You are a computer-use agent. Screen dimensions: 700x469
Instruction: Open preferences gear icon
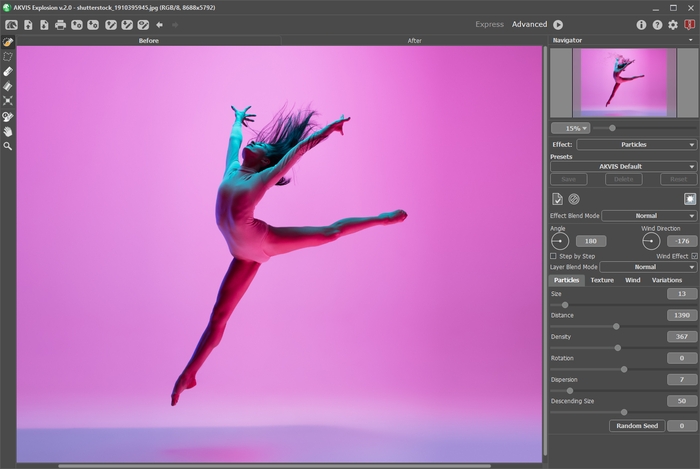point(673,25)
